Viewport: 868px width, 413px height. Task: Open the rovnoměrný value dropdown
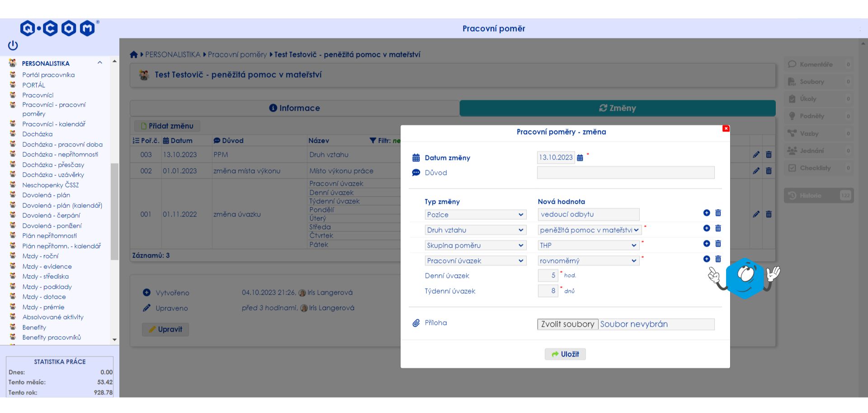pos(589,261)
